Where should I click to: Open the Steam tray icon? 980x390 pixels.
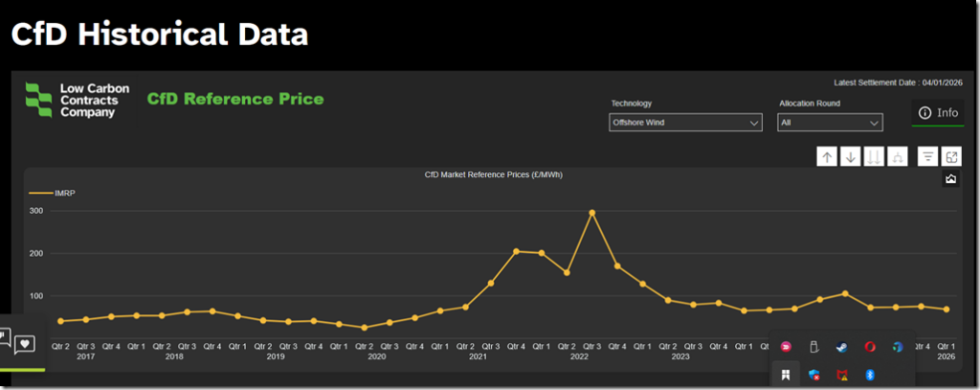[x=841, y=347]
